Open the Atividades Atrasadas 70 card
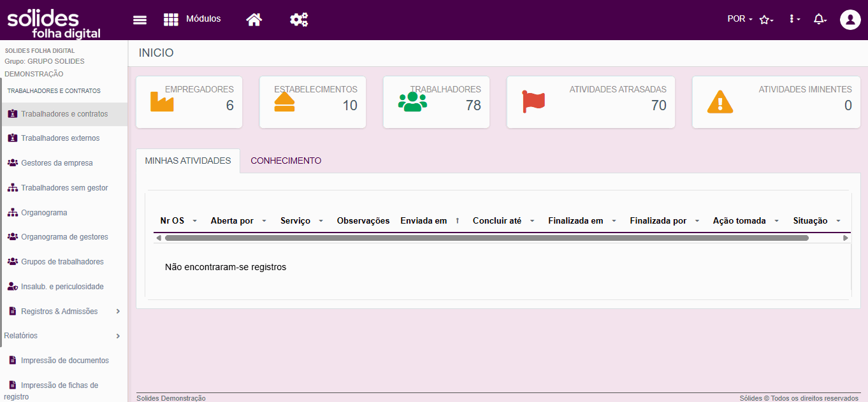This screenshot has width=868, height=402. [591, 102]
